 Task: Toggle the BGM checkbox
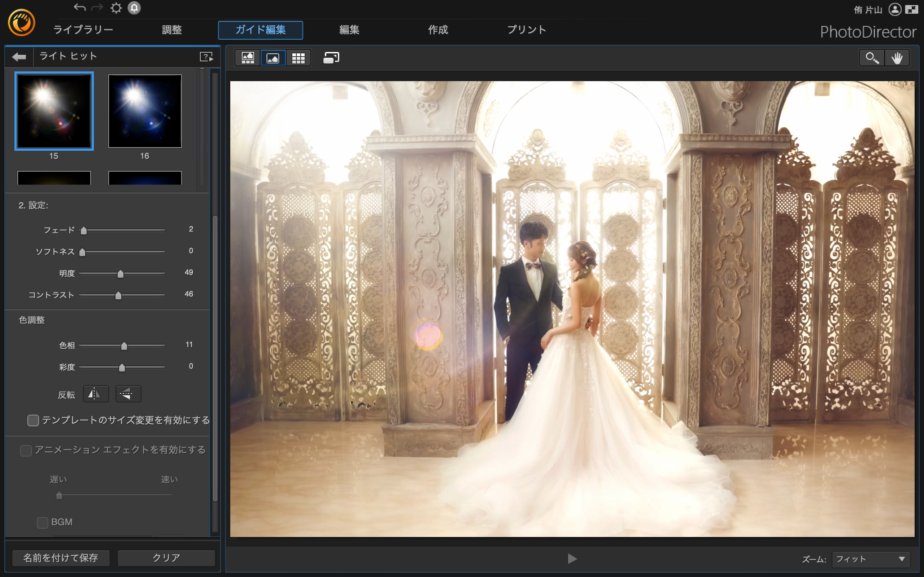point(42,523)
